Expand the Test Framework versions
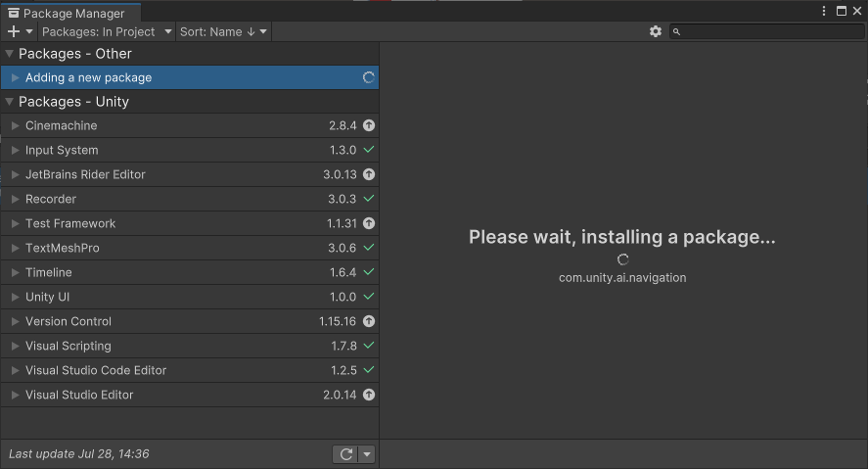The height and width of the screenshot is (469, 868). tap(16, 223)
